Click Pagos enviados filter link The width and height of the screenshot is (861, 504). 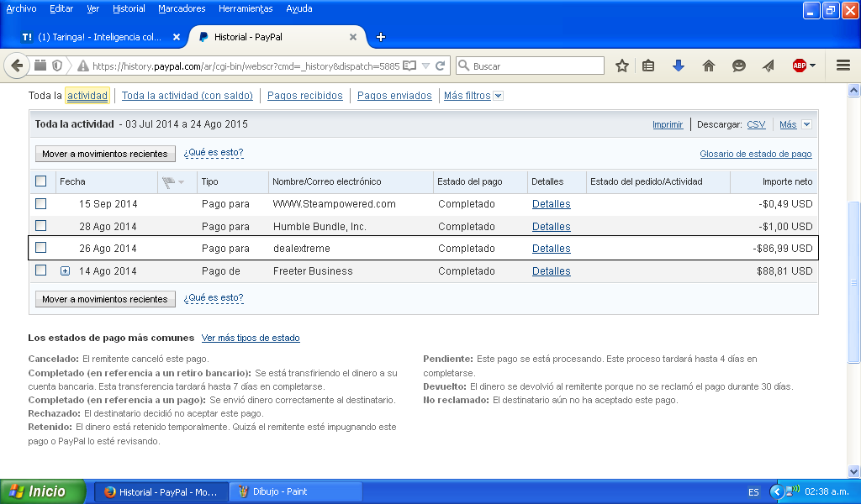click(394, 96)
